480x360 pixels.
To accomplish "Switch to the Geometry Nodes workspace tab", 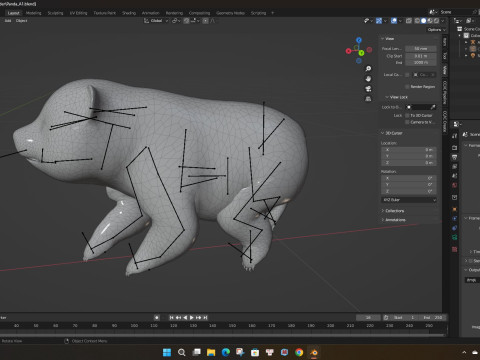I will (x=230, y=13).
